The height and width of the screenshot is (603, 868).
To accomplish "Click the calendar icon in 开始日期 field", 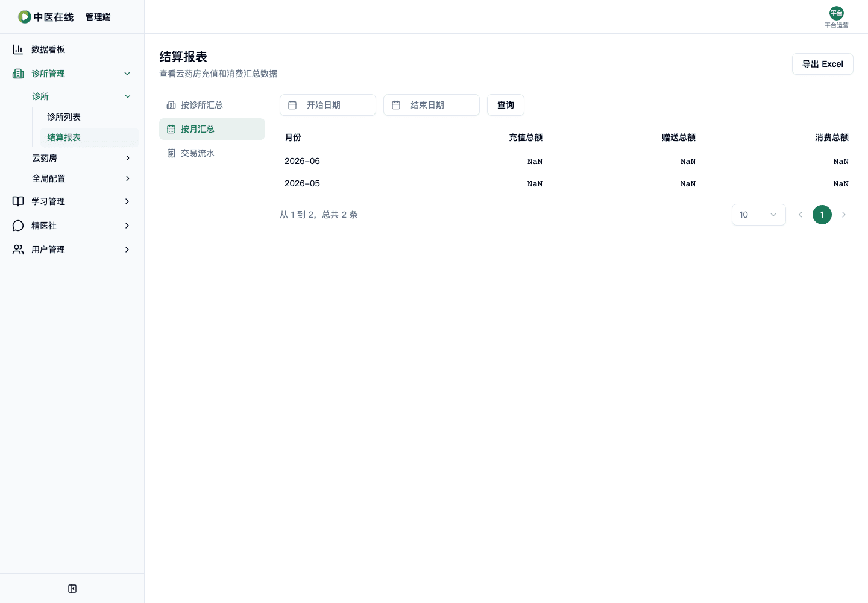I will pyautogui.click(x=292, y=105).
